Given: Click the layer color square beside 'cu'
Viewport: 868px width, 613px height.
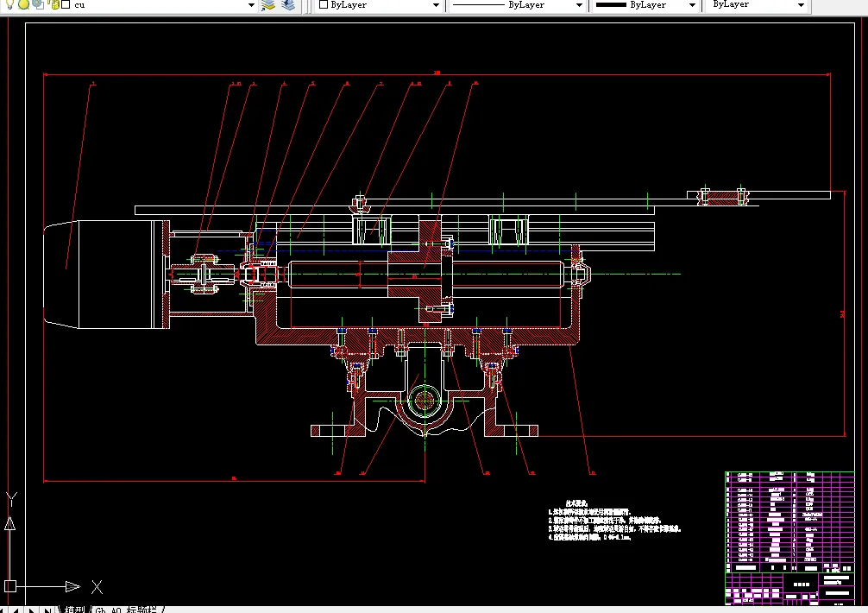Looking at the screenshot, I should point(66,4).
